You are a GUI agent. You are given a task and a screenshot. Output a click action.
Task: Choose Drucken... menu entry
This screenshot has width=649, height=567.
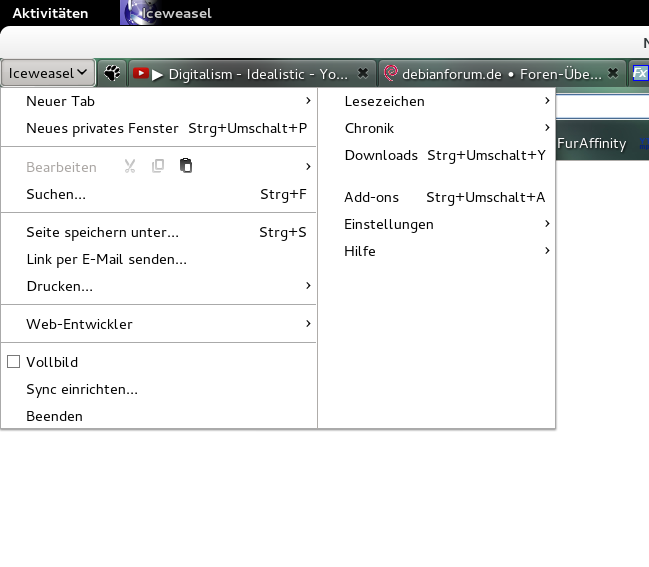coord(159,286)
